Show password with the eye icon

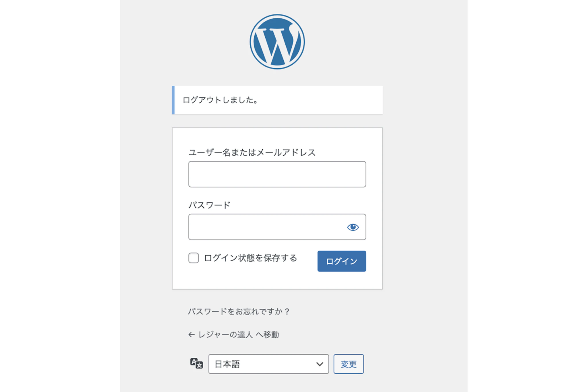353,227
